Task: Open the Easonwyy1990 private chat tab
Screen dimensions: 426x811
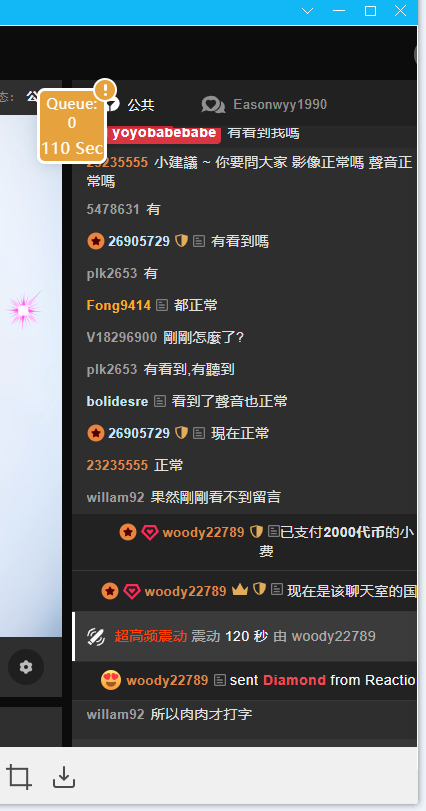Action: 280,104
